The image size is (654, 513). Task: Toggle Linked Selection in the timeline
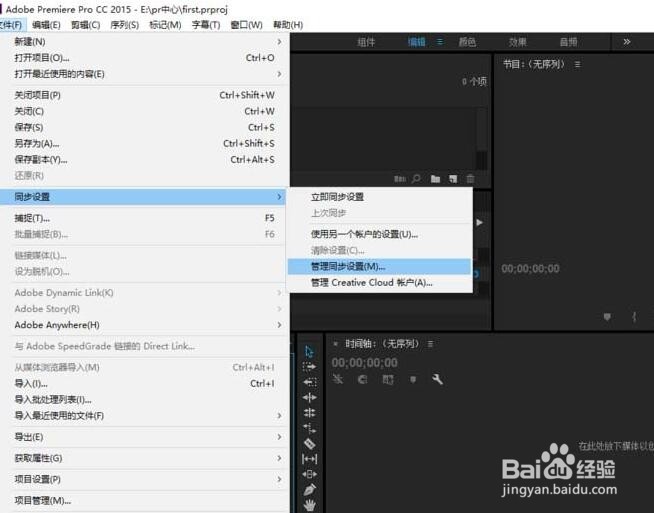pos(388,380)
